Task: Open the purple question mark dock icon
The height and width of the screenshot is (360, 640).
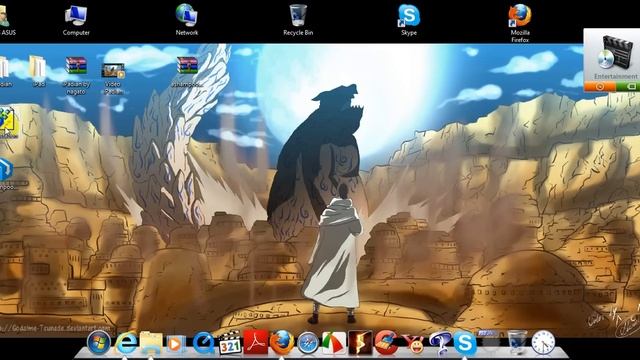Action: click(x=439, y=343)
